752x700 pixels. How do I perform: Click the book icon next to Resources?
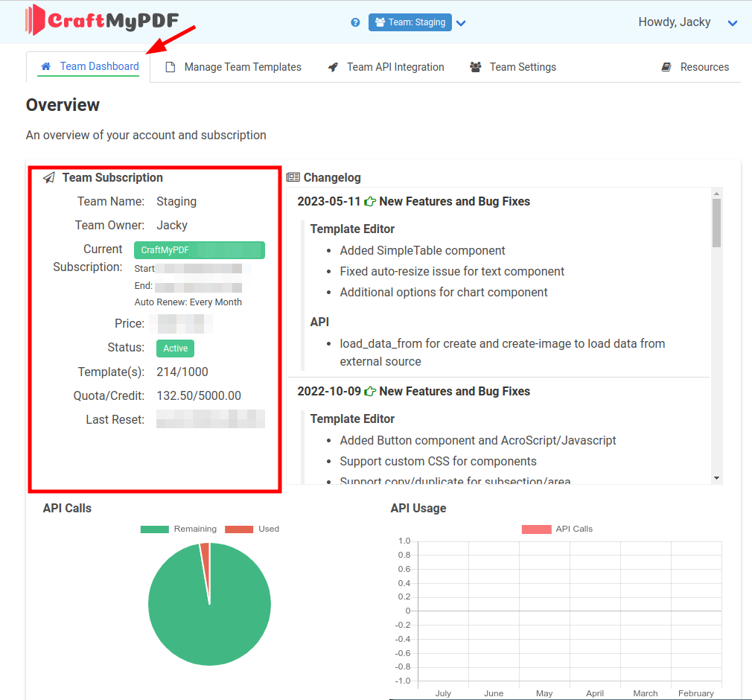click(666, 67)
